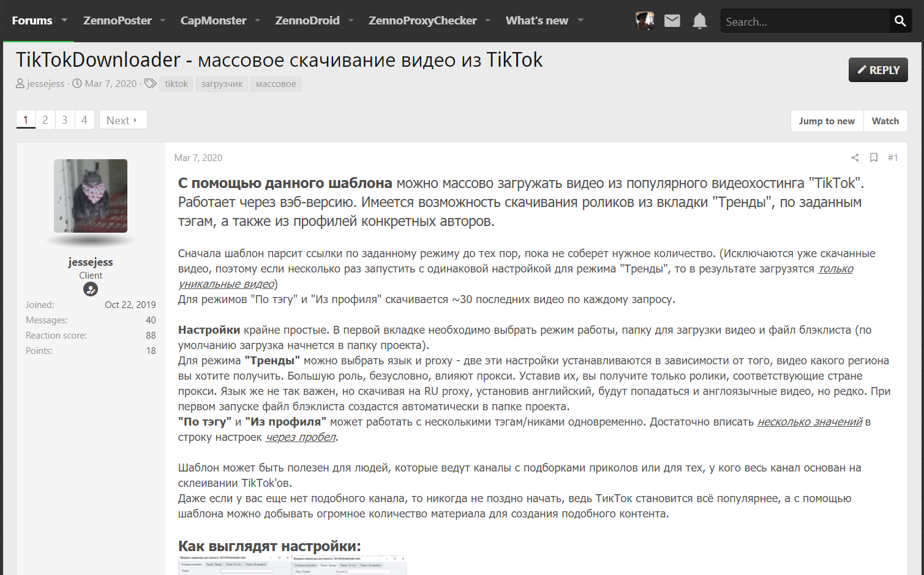
Task: Expand the Forums dropdown arrow
Action: pyautogui.click(x=64, y=21)
